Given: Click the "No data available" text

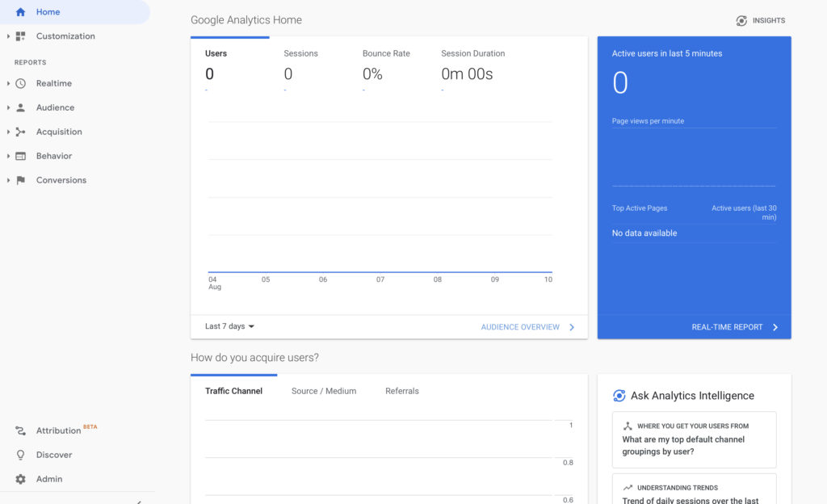Looking at the screenshot, I should (644, 233).
